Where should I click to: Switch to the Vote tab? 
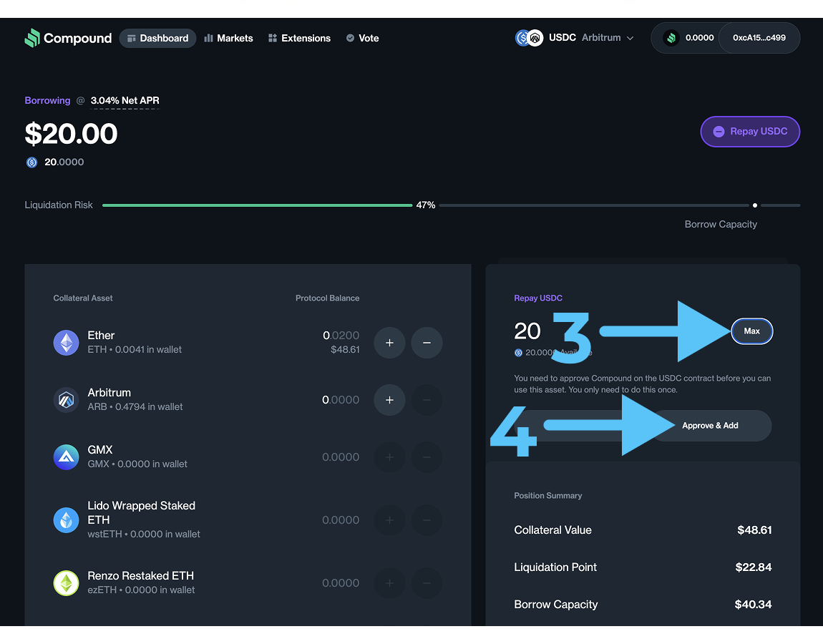pyautogui.click(x=362, y=38)
